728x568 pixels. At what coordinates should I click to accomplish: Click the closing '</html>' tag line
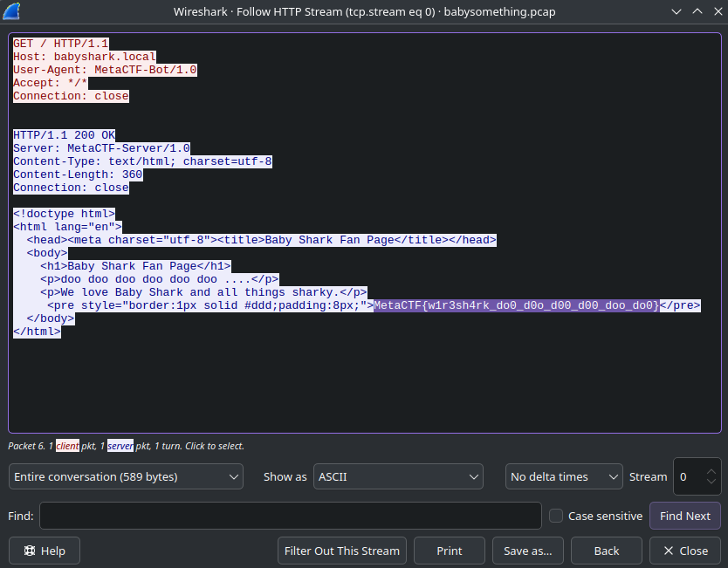38,332
